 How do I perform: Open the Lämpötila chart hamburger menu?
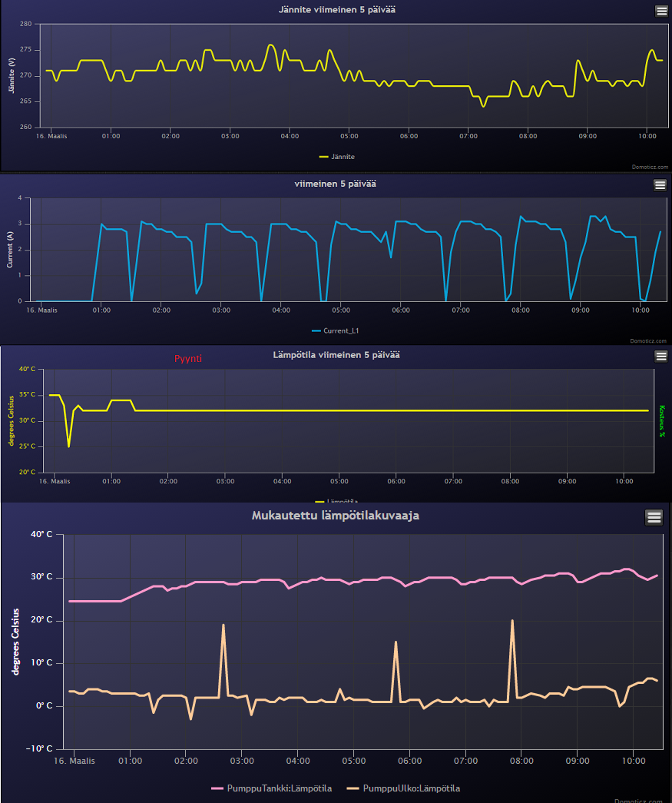click(660, 357)
